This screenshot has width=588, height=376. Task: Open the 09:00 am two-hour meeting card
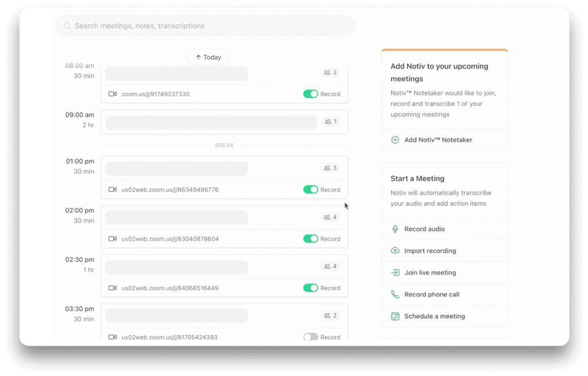click(225, 122)
